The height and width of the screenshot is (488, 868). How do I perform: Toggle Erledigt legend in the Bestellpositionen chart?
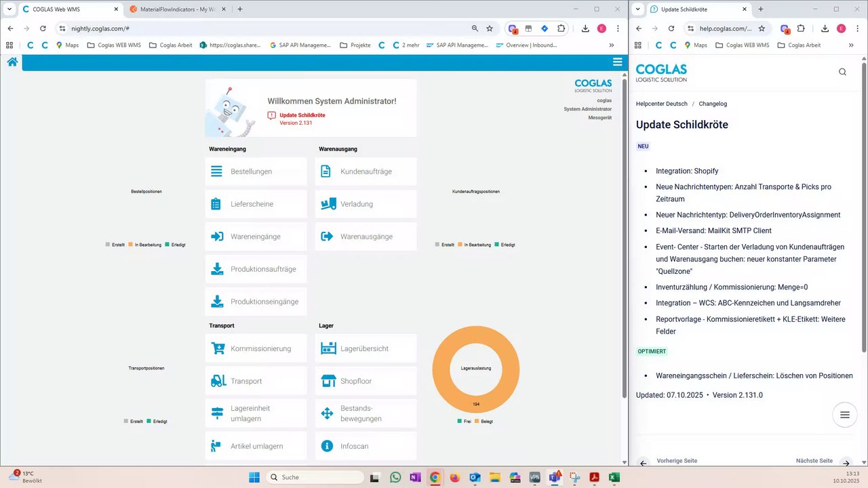(175, 244)
